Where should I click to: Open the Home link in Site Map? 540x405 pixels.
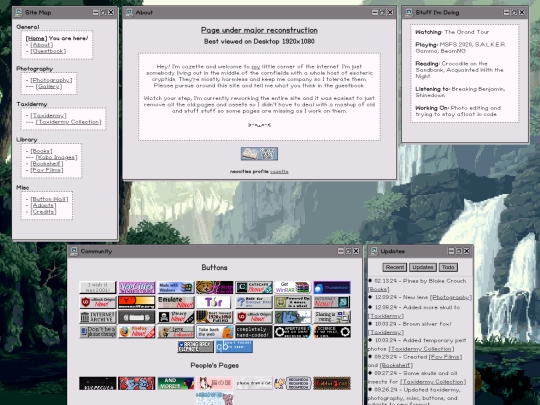point(36,38)
